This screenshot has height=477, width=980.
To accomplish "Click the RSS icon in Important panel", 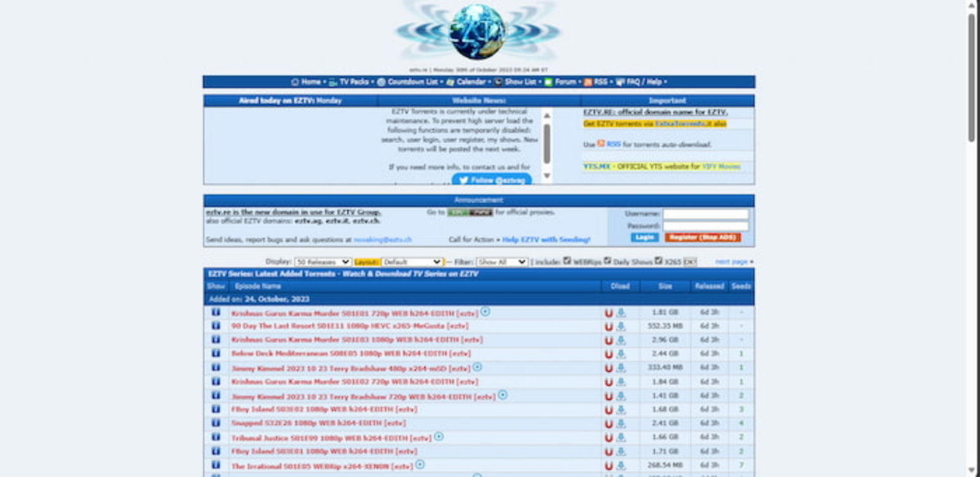I will point(601,143).
